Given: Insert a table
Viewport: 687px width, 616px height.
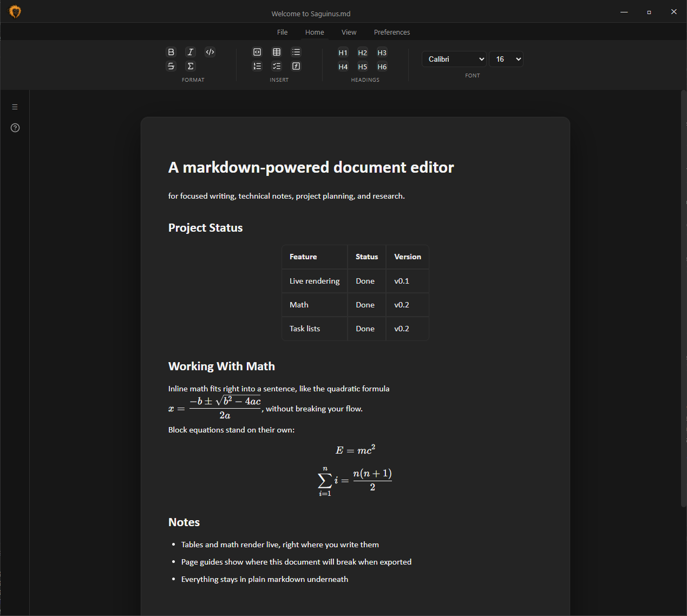Looking at the screenshot, I should coord(277,52).
